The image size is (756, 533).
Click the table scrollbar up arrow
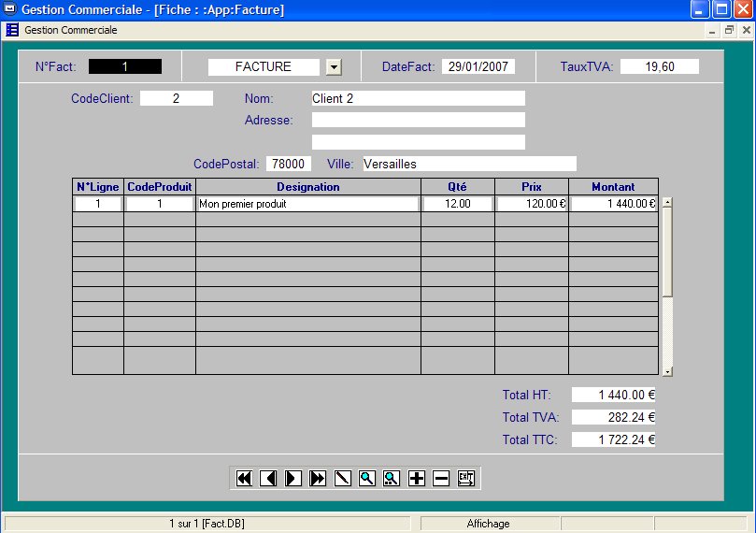667,203
